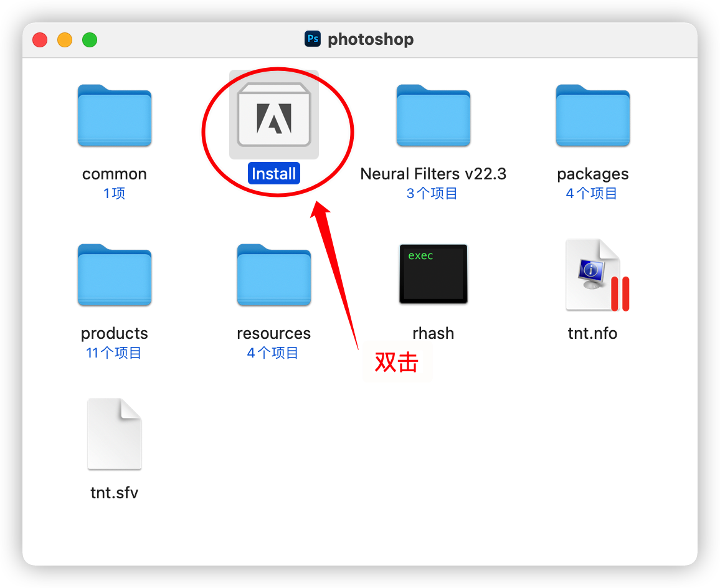Click the Photoshop icon in the title bar

[x=313, y=39]
